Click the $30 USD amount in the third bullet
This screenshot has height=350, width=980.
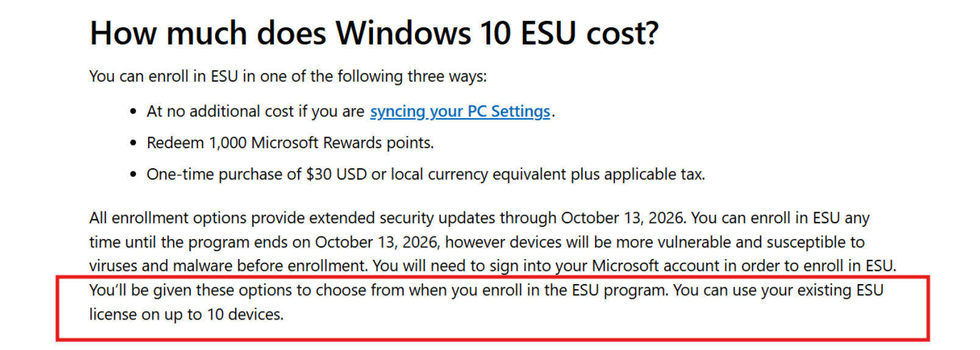[x=336, y=174]
